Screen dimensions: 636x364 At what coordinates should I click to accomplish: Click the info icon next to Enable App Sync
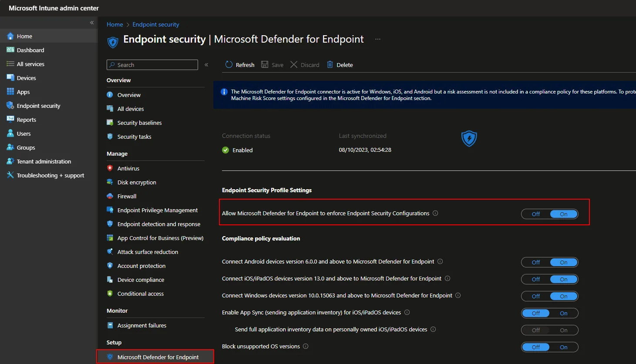point(407,312)
